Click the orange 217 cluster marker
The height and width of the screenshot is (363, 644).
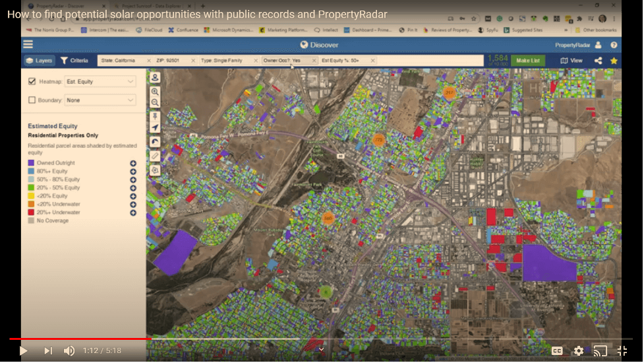pos(449,92)
